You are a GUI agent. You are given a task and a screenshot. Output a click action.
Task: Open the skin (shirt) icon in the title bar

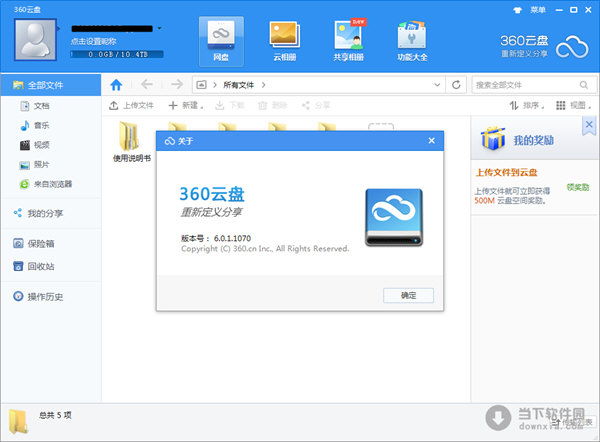517,10
